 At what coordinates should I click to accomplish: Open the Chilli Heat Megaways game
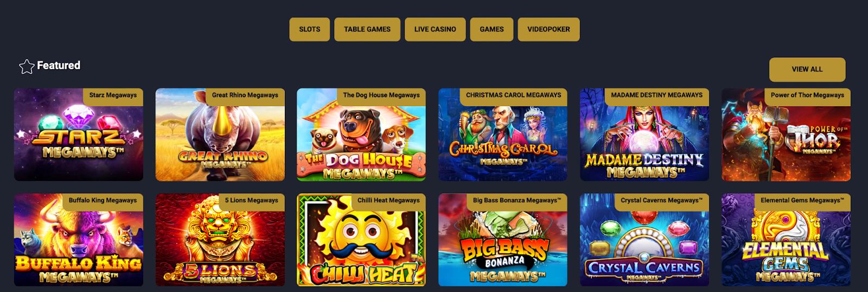coord(361,240)
